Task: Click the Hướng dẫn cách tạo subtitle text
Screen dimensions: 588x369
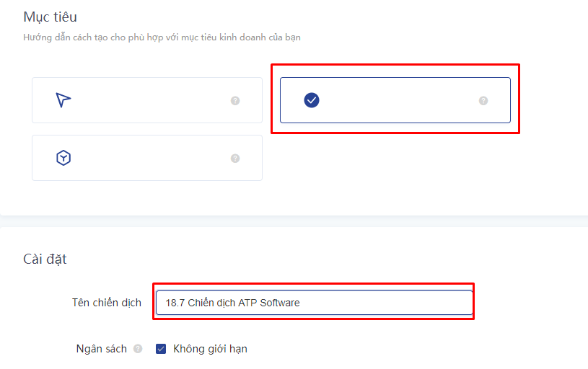Action: [162, 37]
